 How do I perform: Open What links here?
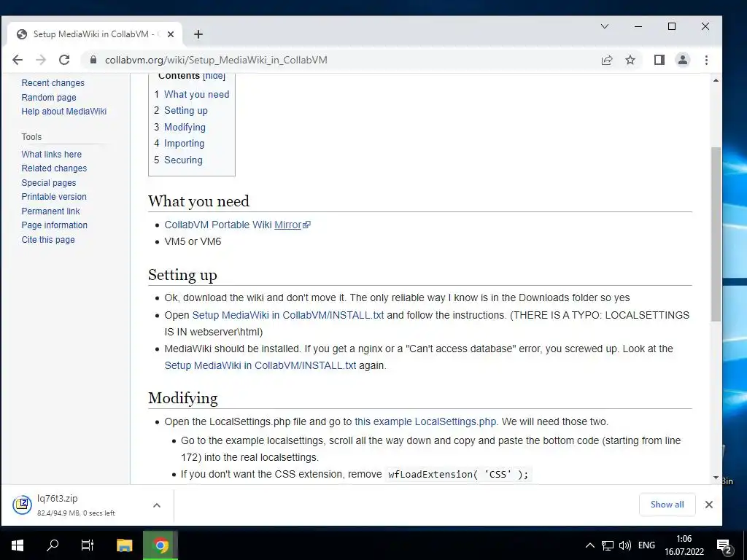pos(52,155)
